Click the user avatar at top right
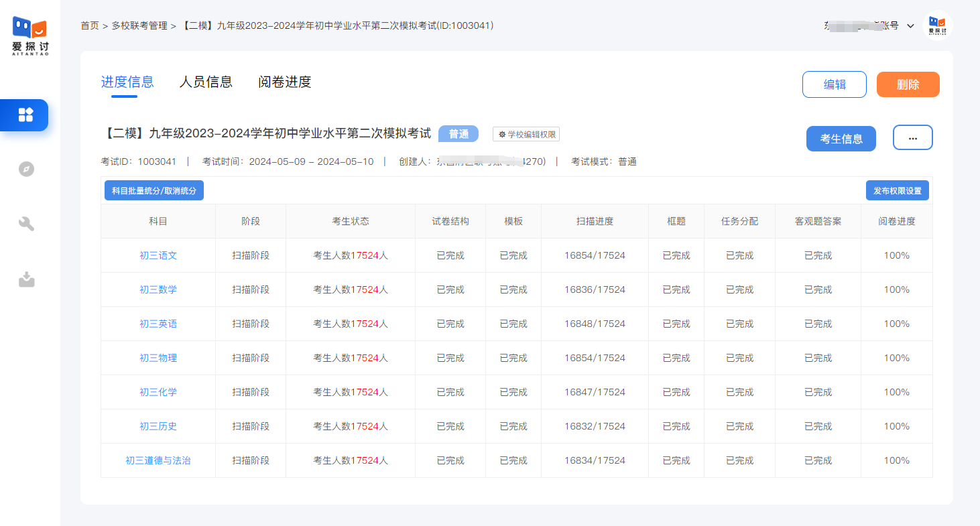 (x=937, y=25)
